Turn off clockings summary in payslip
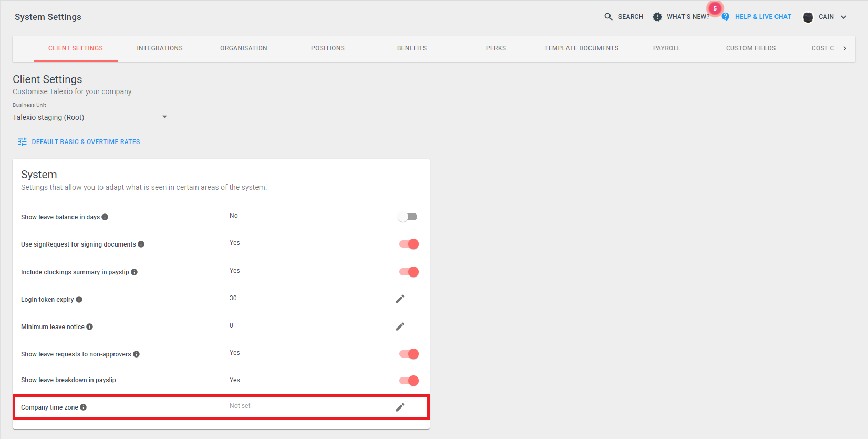 point(409,272)
